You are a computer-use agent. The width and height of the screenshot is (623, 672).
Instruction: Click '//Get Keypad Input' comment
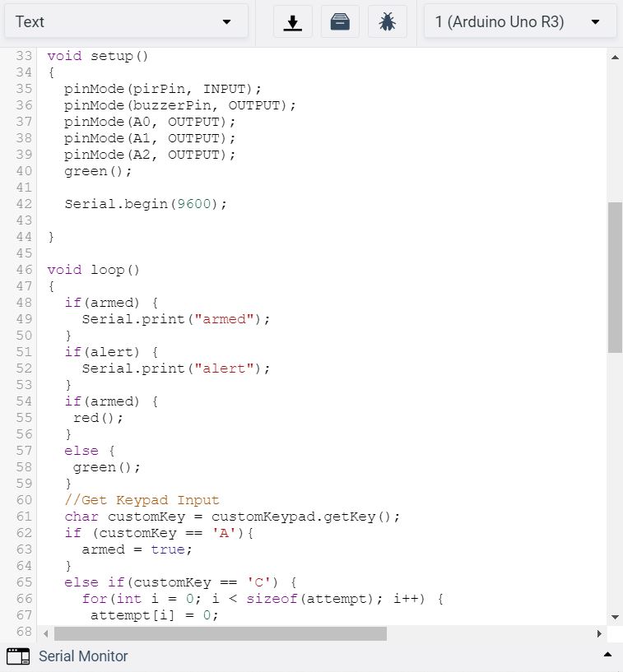(142, 500)
